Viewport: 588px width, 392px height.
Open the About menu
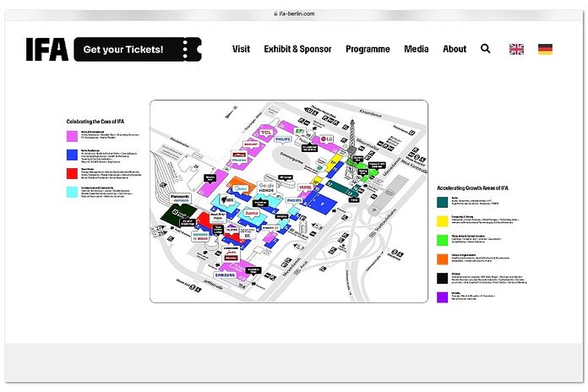[455, 49]
